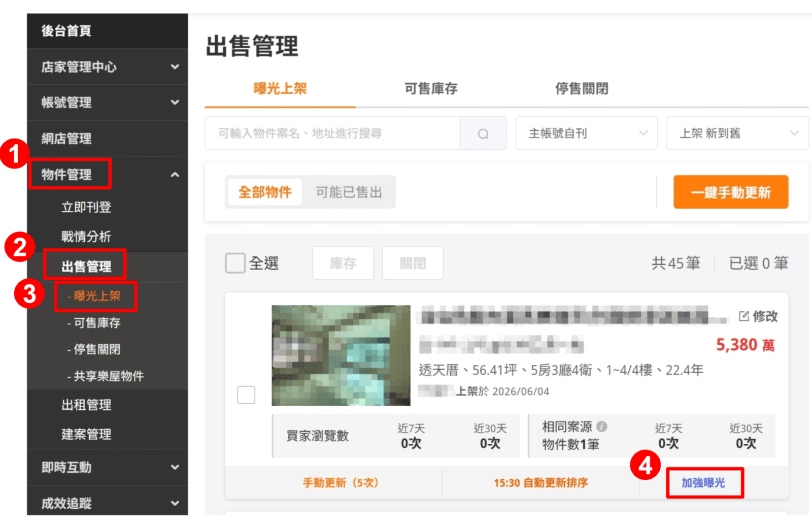Click the search magnifier icon
This screenshot has height=523, width=812.
483,134
